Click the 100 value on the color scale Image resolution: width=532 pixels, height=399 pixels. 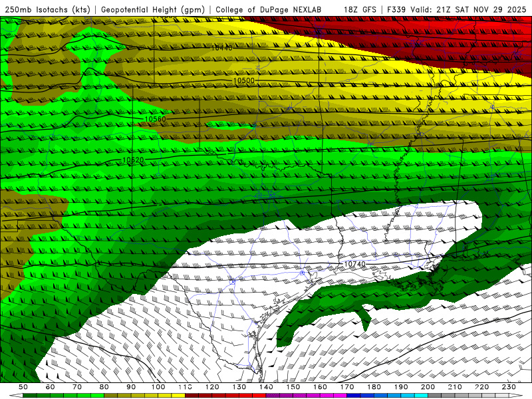pyautogui.click(x=158, y=387)
